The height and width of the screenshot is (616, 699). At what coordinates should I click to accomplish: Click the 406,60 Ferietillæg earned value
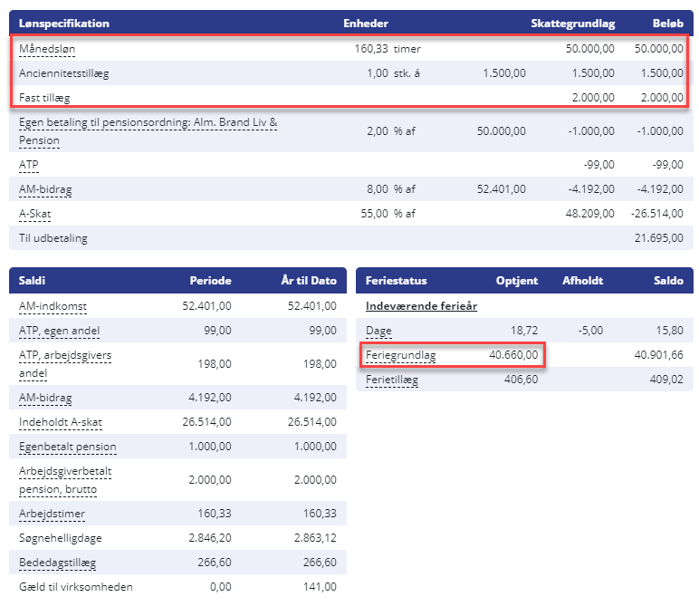point(522,380)
